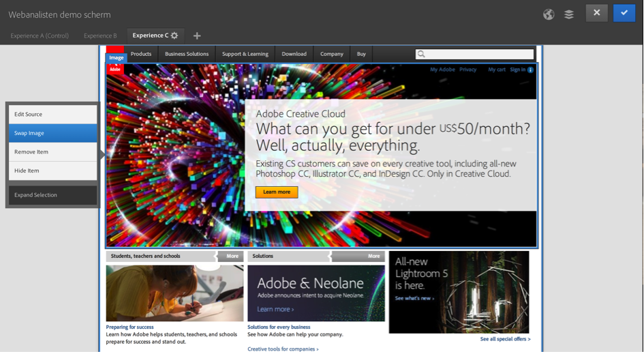Select Edit Source from context menu
Screen dimensions: 644x352
coord(52,115)
